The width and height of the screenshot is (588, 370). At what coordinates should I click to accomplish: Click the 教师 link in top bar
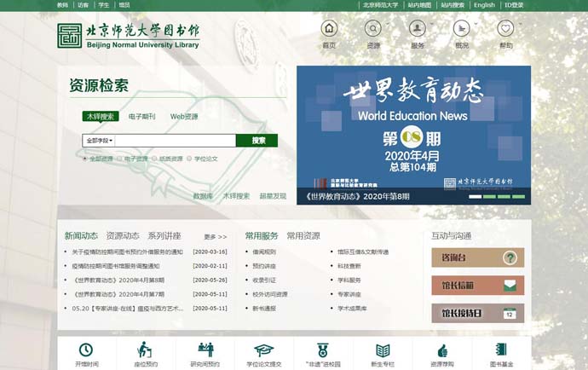click(62, 5)
